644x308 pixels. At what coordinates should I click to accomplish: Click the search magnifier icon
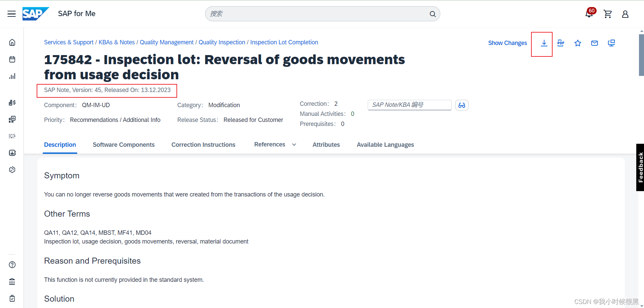tap(433, 14)
